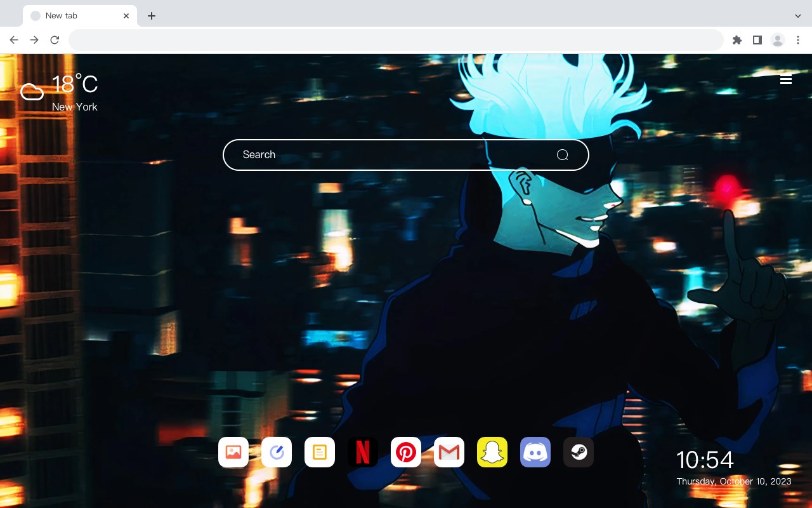This screenshot has width=812, height=508.
Task: Open the Snapchat shortcut
Action: tap(492, 452)
